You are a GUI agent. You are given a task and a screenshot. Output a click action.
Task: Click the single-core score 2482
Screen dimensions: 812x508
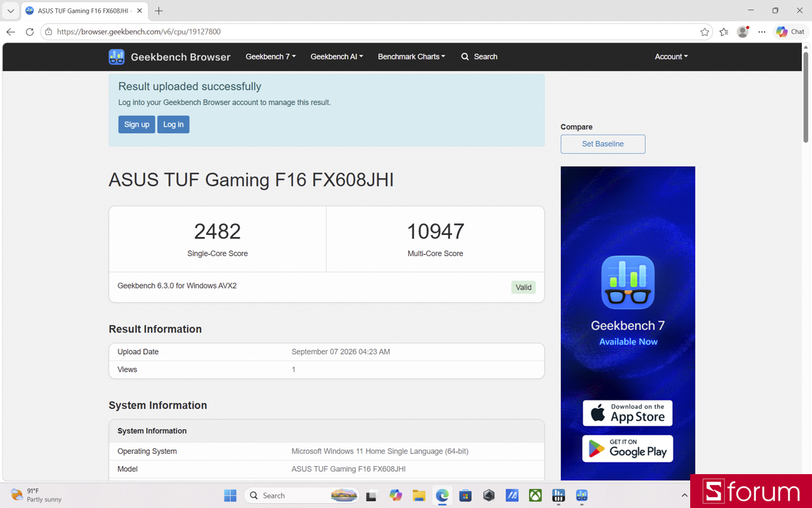[217, 232]
